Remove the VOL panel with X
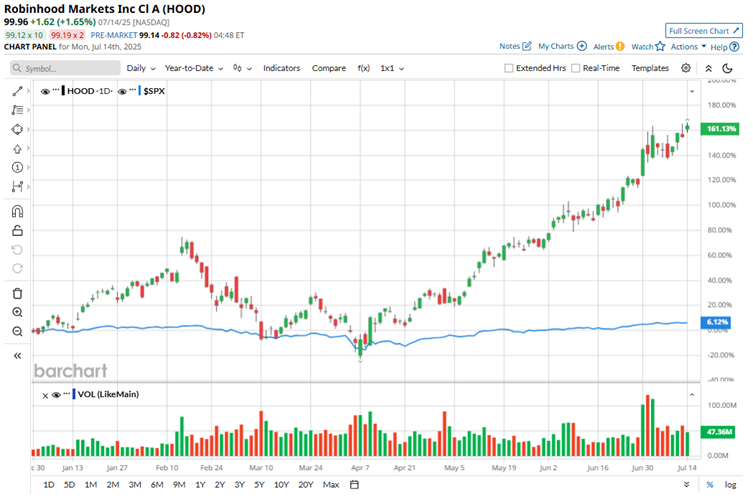Image resolution: width=753 pixels, height=504 pixels. [x=45, y=395]
